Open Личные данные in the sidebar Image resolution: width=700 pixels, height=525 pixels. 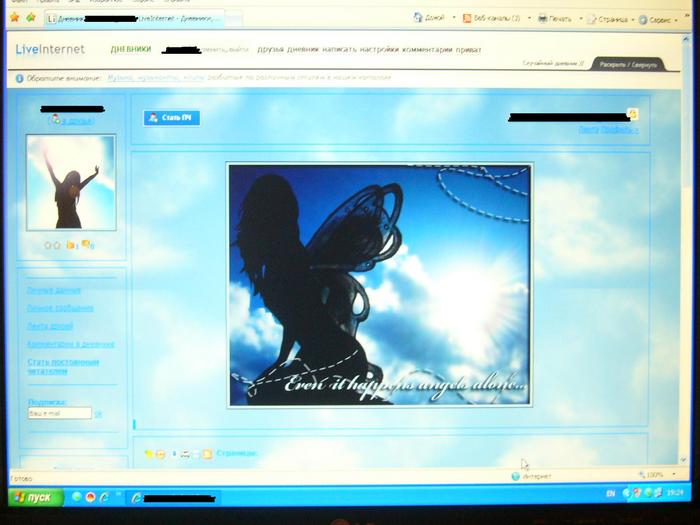click(54, 290)
